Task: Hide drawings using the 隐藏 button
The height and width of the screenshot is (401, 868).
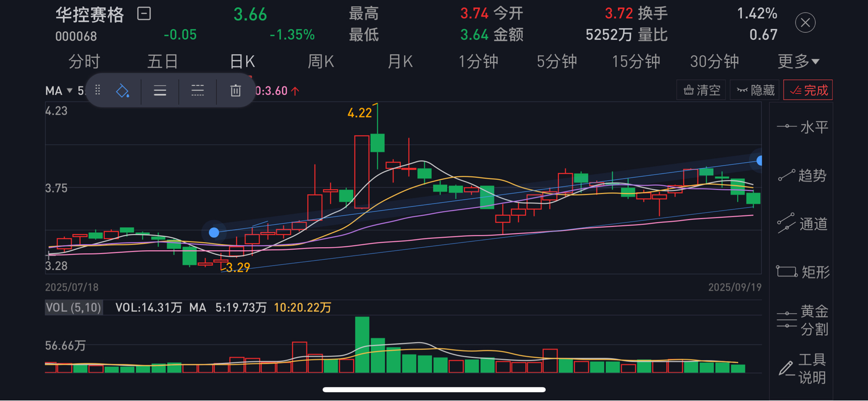Action: (755, 90)
